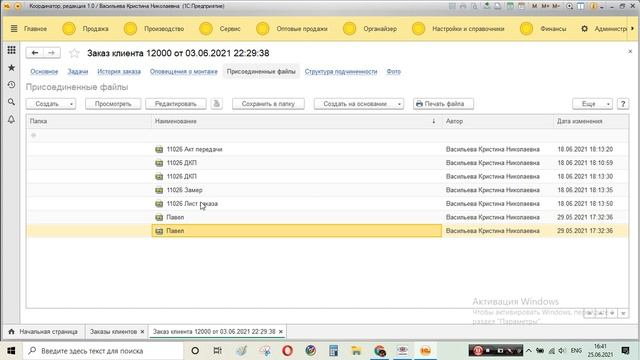Select the 11026 Лист заказа file row
Screen dimensions: 640x360
(x=327, y=204)
